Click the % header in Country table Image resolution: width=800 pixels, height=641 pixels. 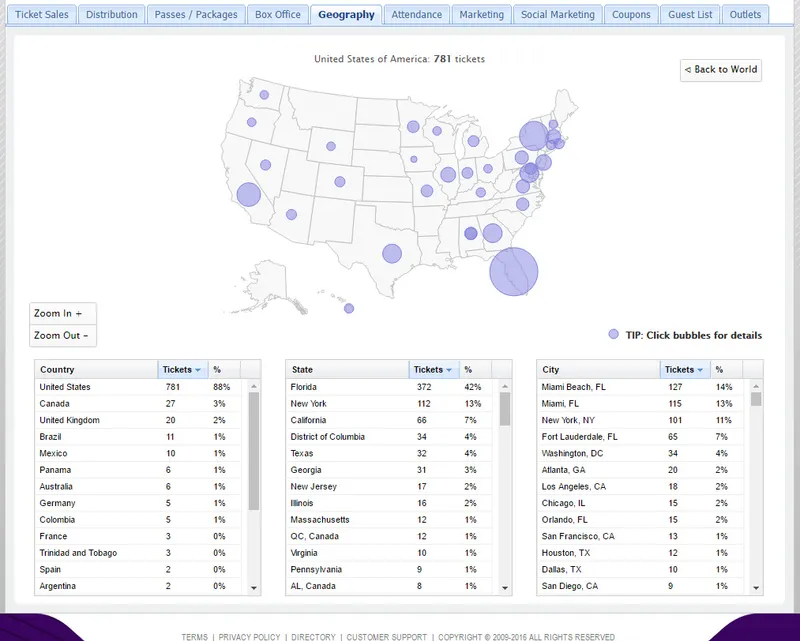pos(224,369)
